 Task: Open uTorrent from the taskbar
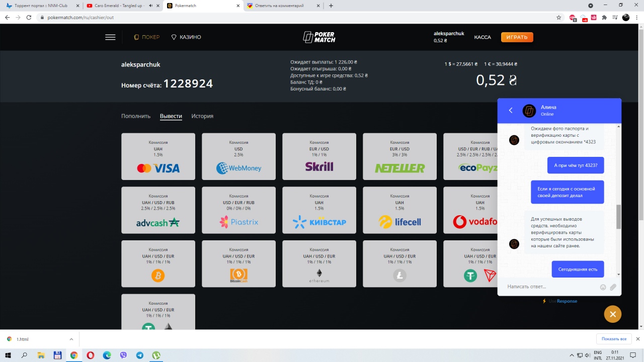[156, 355]
